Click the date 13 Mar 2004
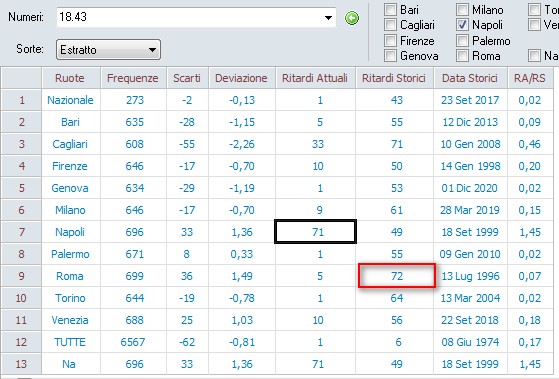 coord(470,298)
